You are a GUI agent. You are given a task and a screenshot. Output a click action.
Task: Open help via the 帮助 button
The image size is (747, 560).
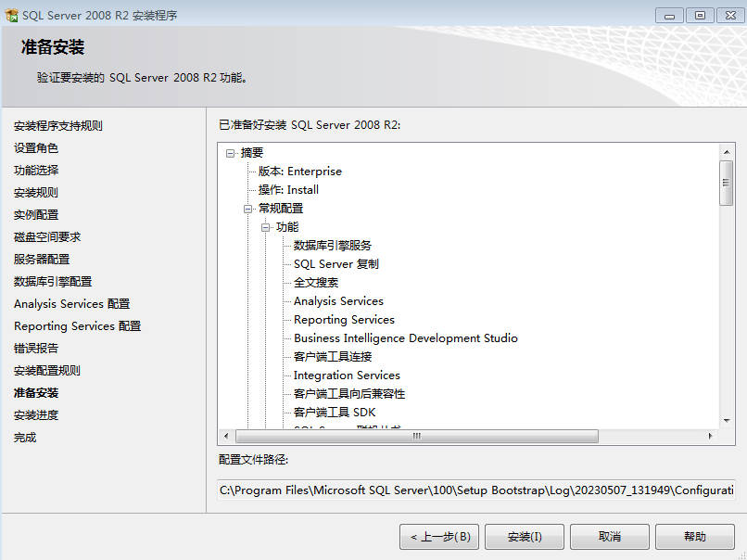pos(694,537)
